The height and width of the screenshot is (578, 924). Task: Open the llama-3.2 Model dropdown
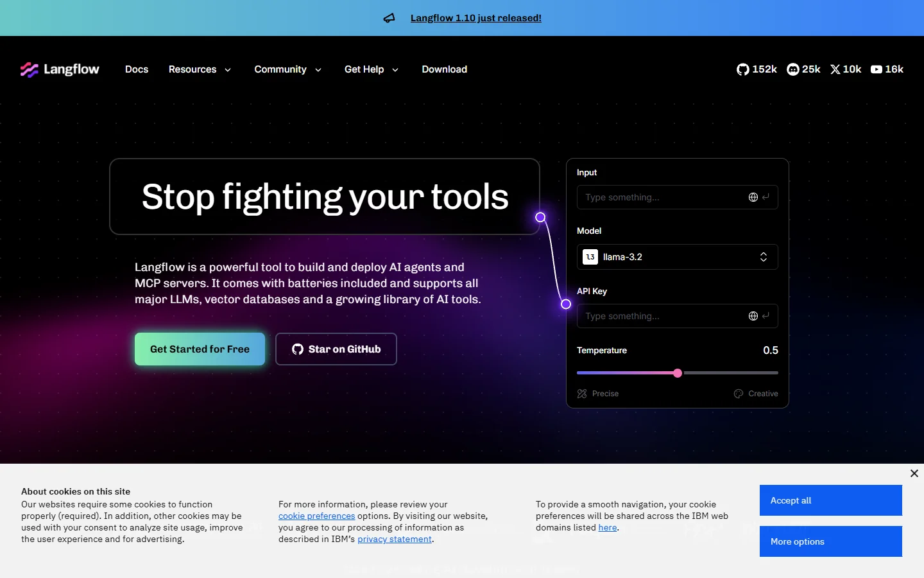(678, 257)
